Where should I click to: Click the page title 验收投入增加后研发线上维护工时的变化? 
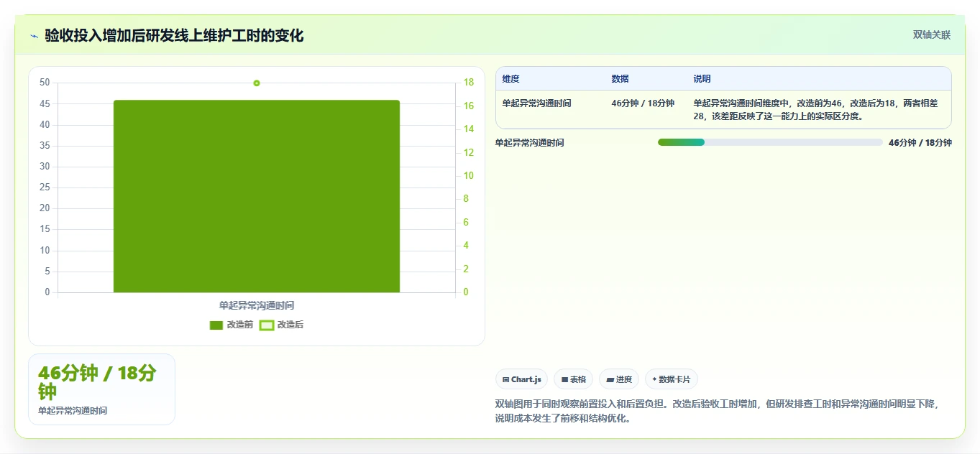point(175,35)
